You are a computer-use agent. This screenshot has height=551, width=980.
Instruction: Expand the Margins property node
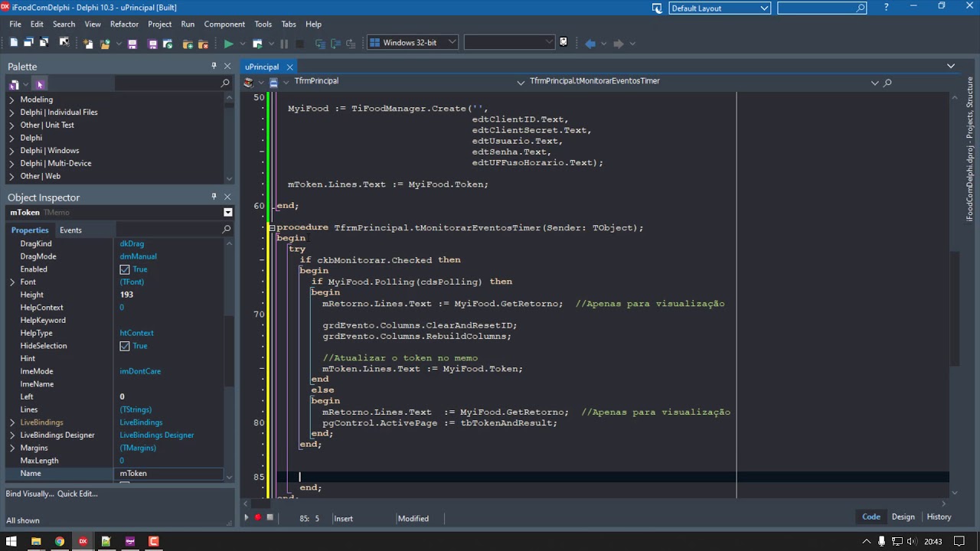click(11, 448)
